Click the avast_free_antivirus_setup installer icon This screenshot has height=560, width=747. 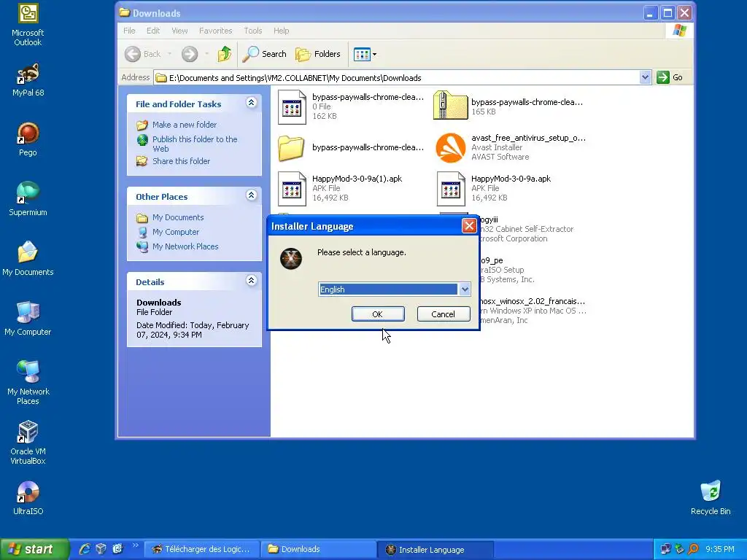point(450,147)
